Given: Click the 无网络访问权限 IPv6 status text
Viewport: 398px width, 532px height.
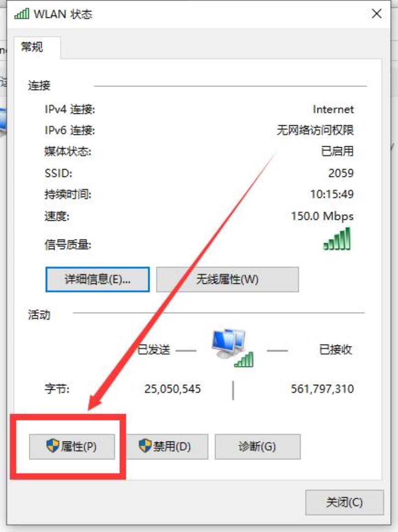Looking at the screenshot, I should point(315,130).
